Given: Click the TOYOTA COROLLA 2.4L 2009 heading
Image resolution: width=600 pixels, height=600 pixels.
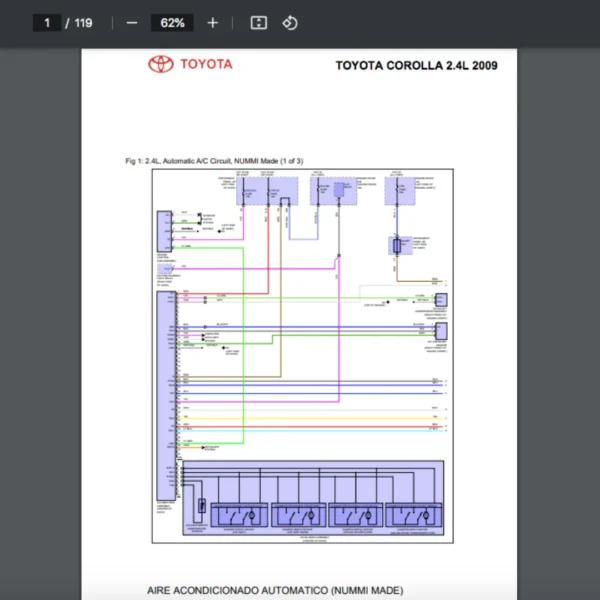Looking at the screenshot, I should (x=416, y=66).
